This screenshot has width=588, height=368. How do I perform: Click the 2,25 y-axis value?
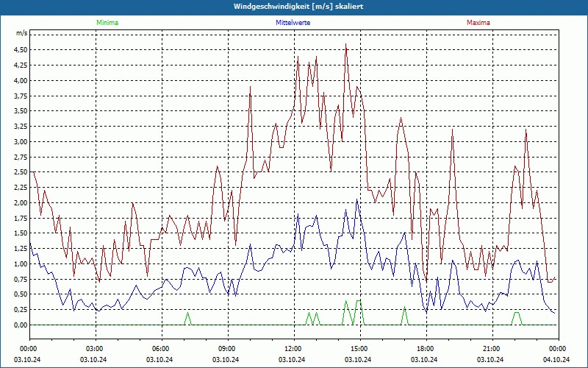pos(21,188)
